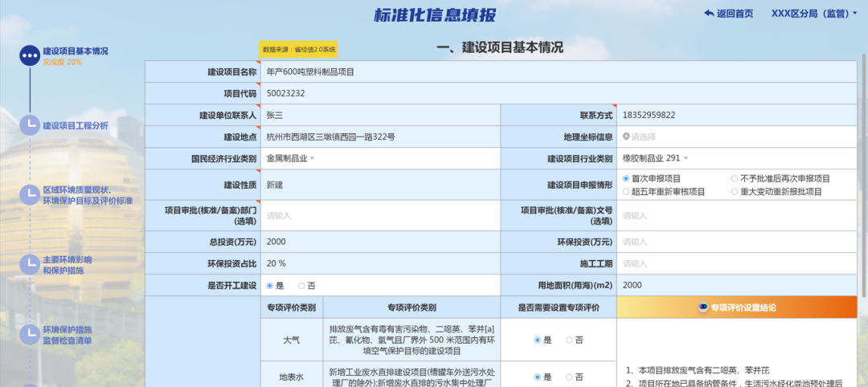
Task: Choose 否 for 地表水 special evaluation
Action: (569, 377)
